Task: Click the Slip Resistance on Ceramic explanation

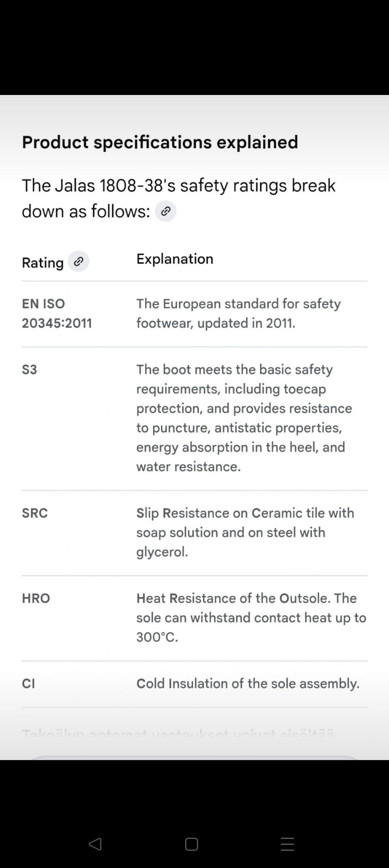Action: [245, 532]
